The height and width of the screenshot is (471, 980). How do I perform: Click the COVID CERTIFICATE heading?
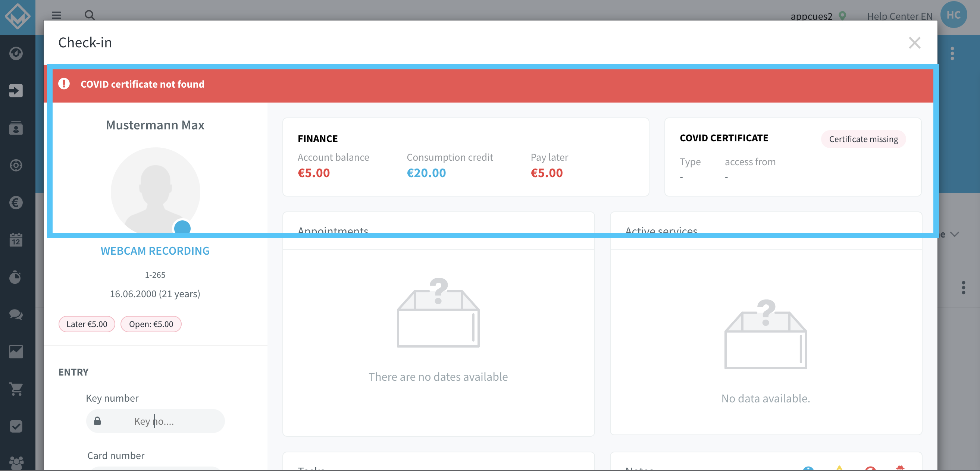click(724, 138)
